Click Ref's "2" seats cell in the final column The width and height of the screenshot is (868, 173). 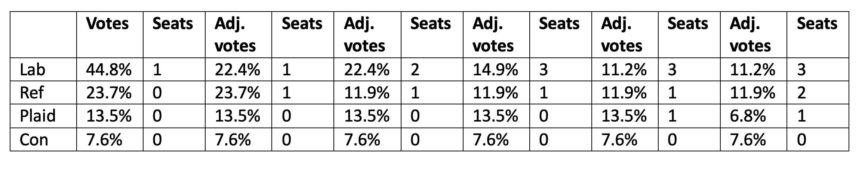(801, 93)
